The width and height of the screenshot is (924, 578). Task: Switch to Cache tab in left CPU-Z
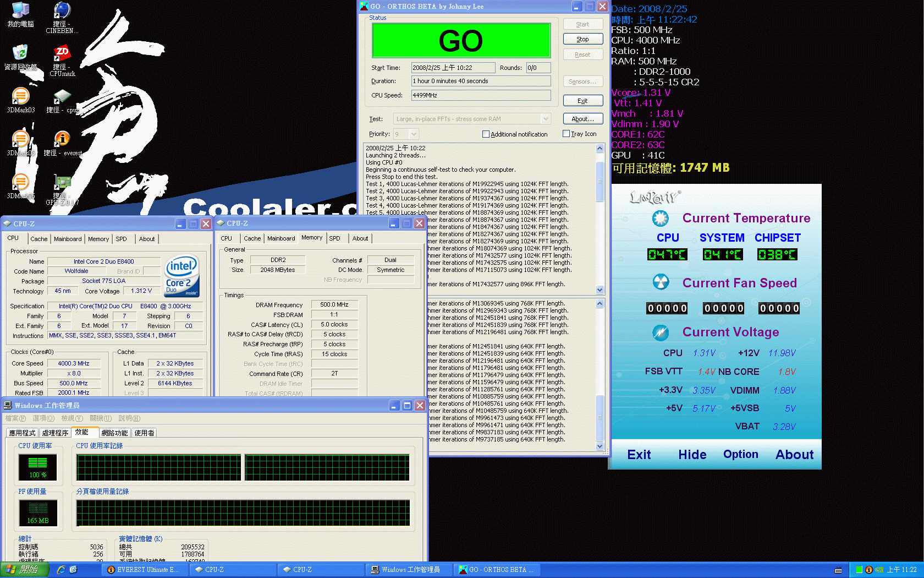(38, 239)
